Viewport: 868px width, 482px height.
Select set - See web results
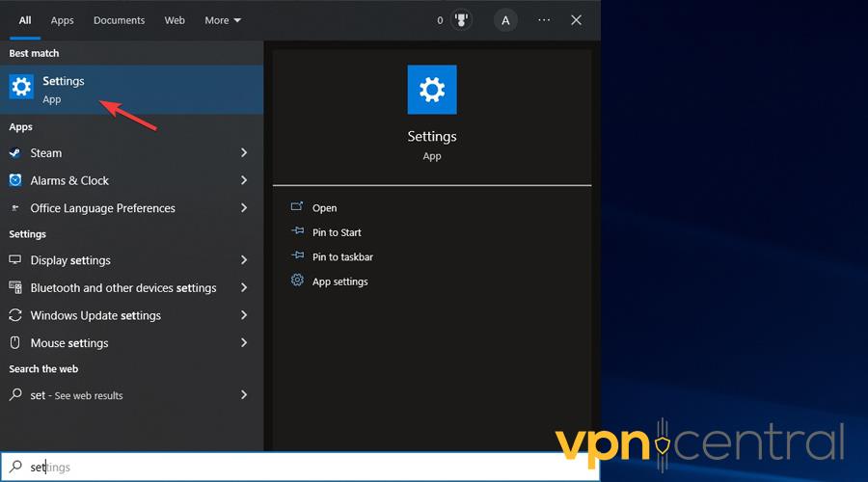point(131,394)
